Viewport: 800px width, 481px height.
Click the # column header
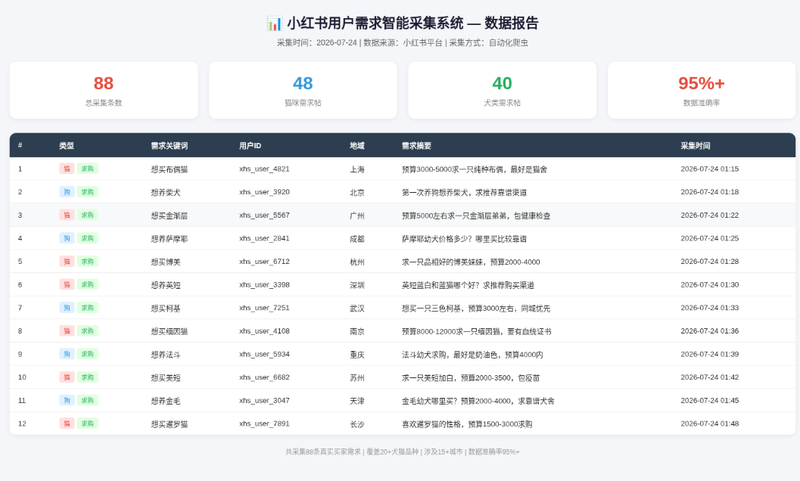point(20,145)
